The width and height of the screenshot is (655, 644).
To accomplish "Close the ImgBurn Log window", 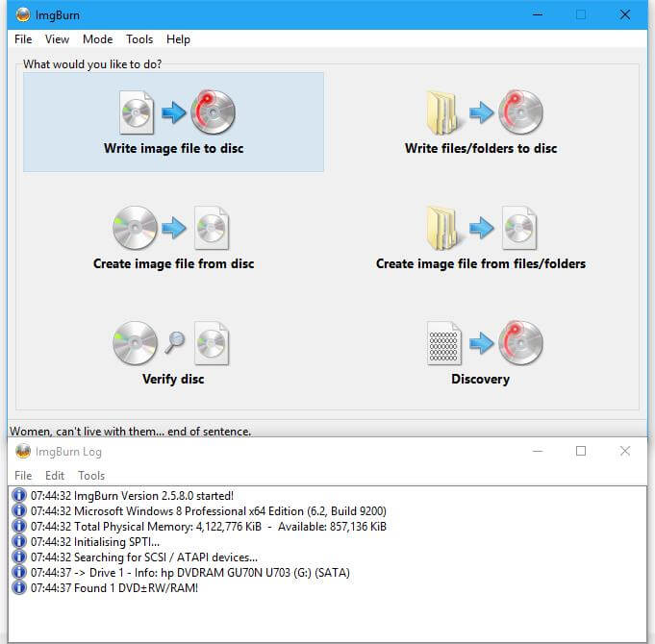I will [625, 451].
